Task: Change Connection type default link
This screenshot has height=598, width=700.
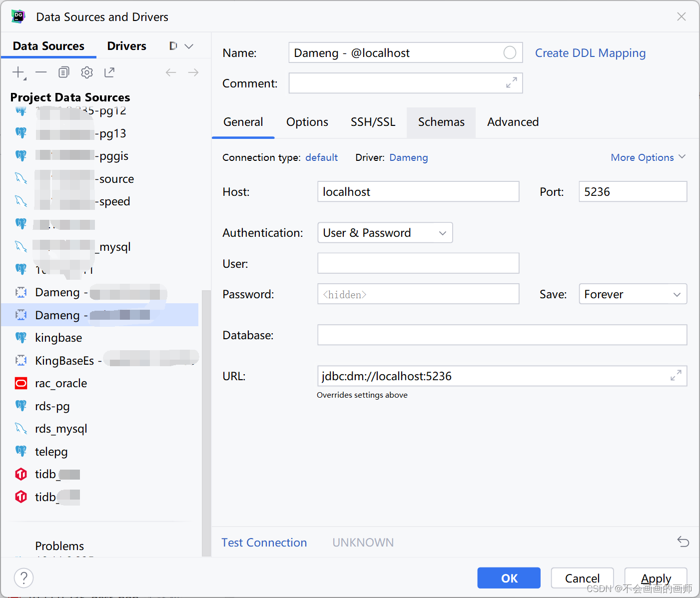Action: [321, 157]
